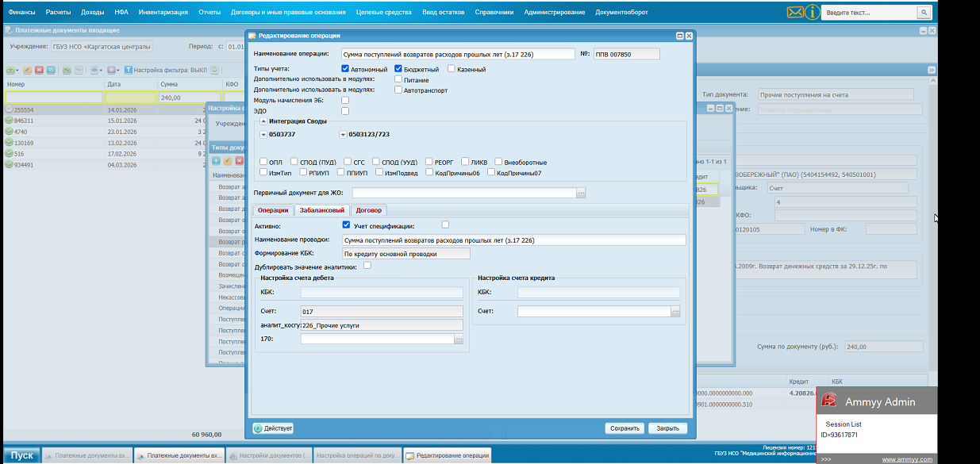Image resolution: width=980 pixels, height=464 pixels.
Task: Click the purple settings icon in payments toolbar
Action: (x=111, y=70)
